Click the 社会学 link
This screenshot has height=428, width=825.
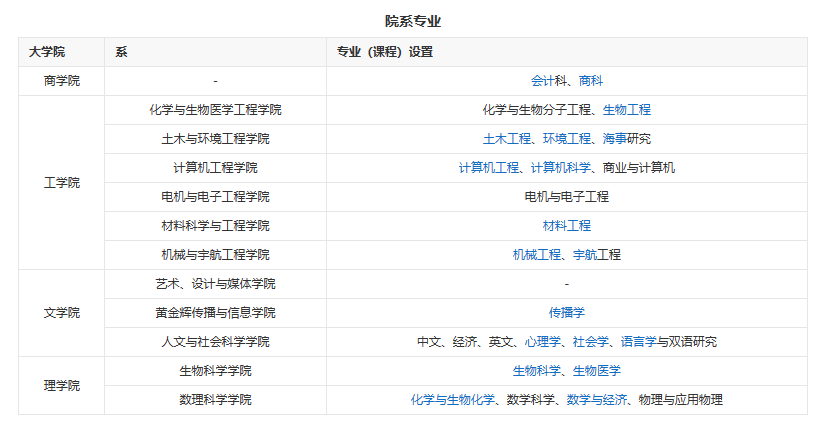[591, 342]
